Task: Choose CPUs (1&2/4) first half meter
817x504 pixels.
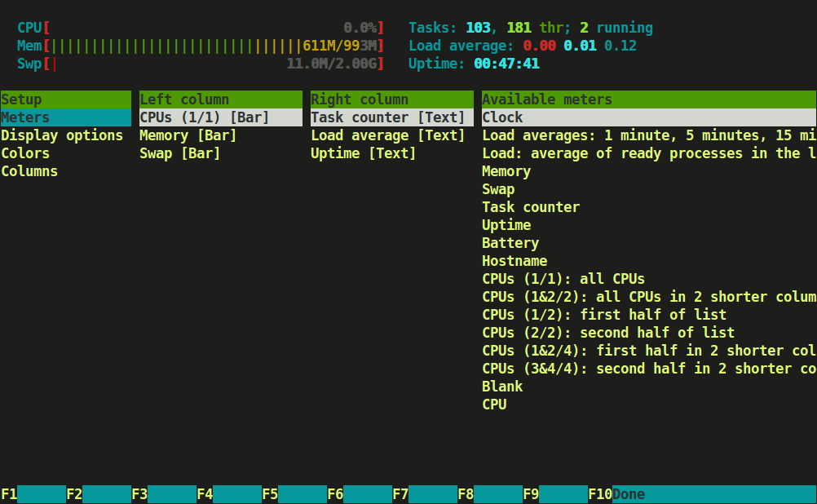Action: [x=649, y=350]
